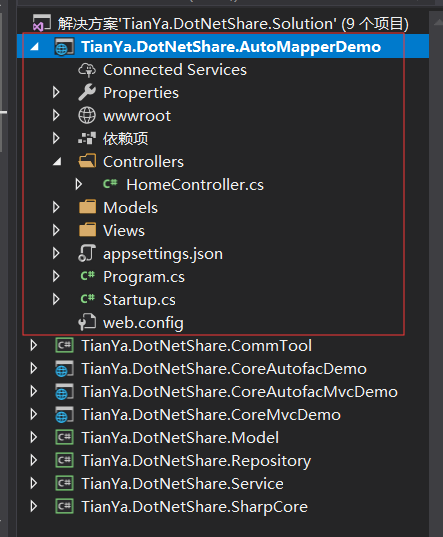Select Program.cs in the tree

coord(144,277)
